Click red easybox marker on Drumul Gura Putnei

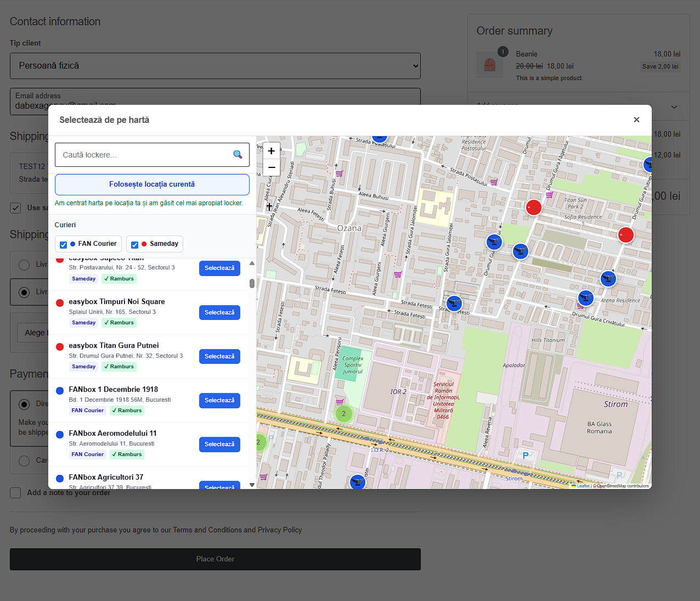(x=625, y=235)
